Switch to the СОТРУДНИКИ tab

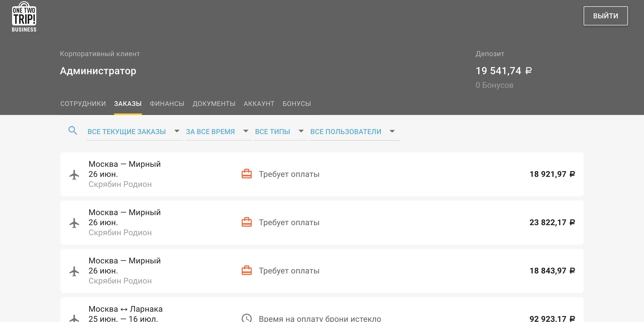point(83,104)
